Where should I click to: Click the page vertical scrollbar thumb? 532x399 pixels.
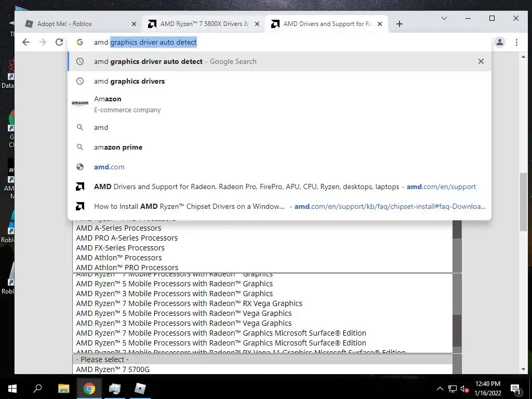click(x=523, y=202)
